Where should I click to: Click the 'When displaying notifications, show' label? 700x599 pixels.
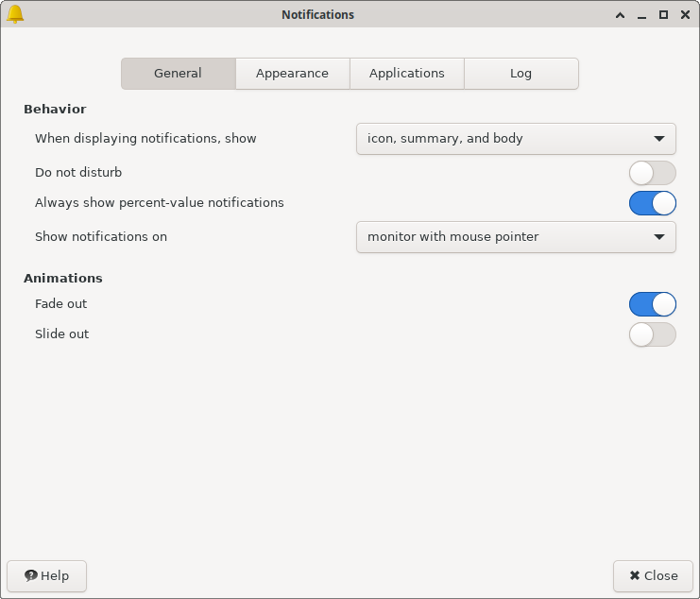(145, 139)
